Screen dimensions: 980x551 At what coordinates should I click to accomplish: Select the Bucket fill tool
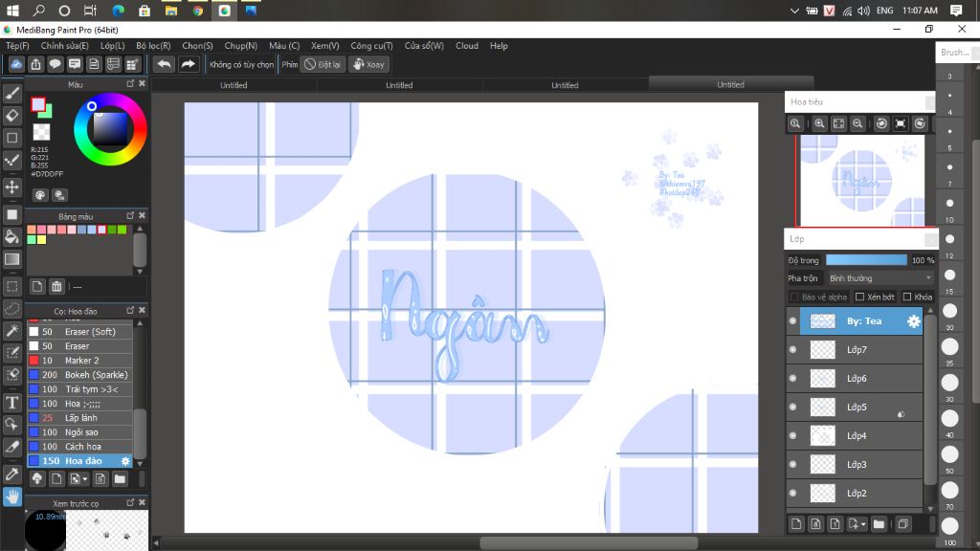[11, 237]
